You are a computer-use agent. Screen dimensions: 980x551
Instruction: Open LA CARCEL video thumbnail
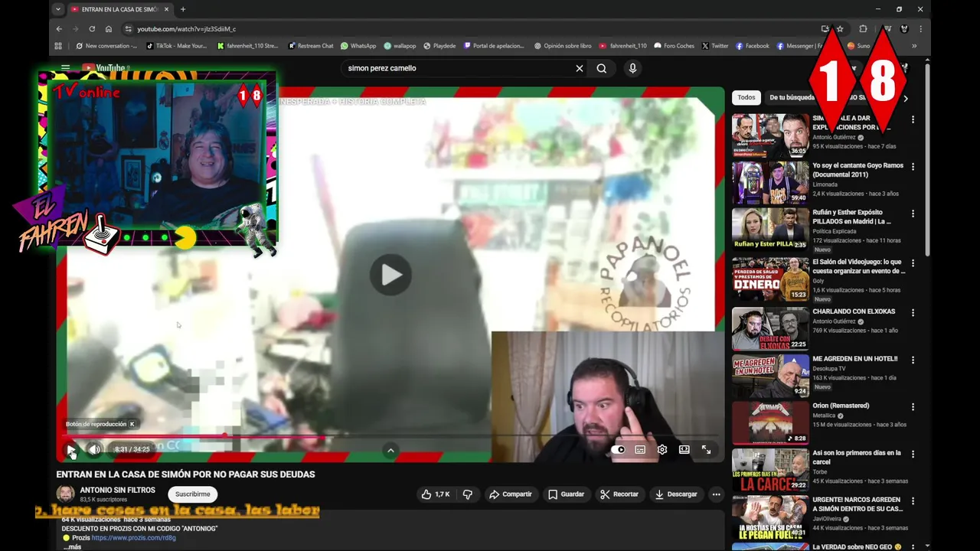point(770,469)
